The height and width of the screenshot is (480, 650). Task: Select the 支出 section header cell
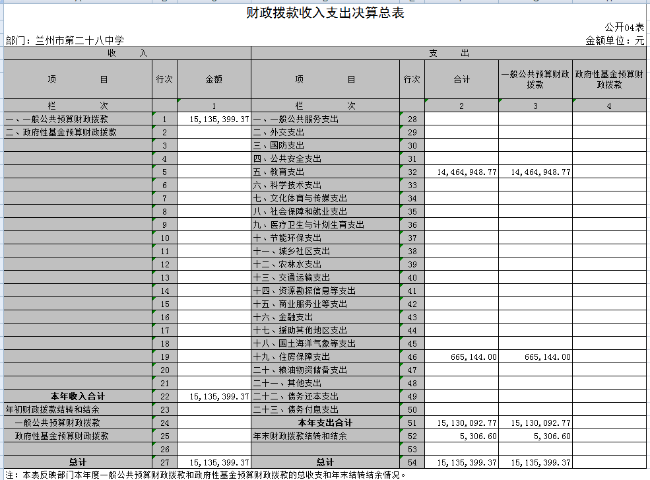(x=449, y=53)
